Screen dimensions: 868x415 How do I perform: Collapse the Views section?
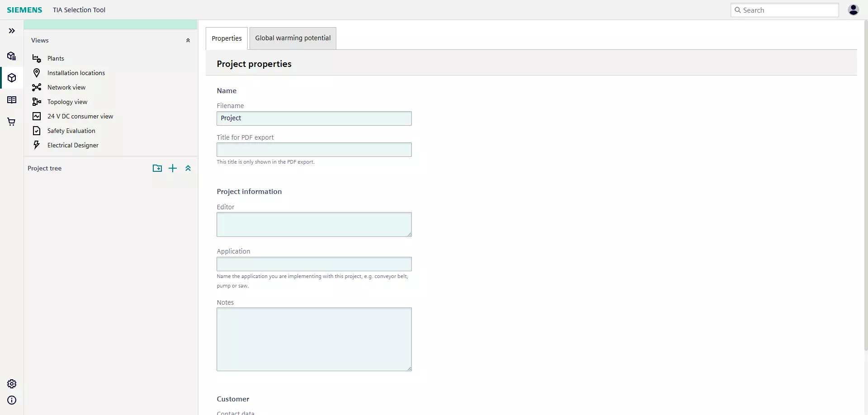coord(188,40)
